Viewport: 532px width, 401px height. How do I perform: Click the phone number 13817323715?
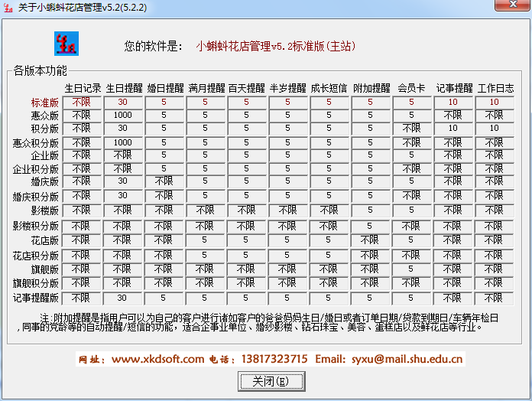point(273,359)
